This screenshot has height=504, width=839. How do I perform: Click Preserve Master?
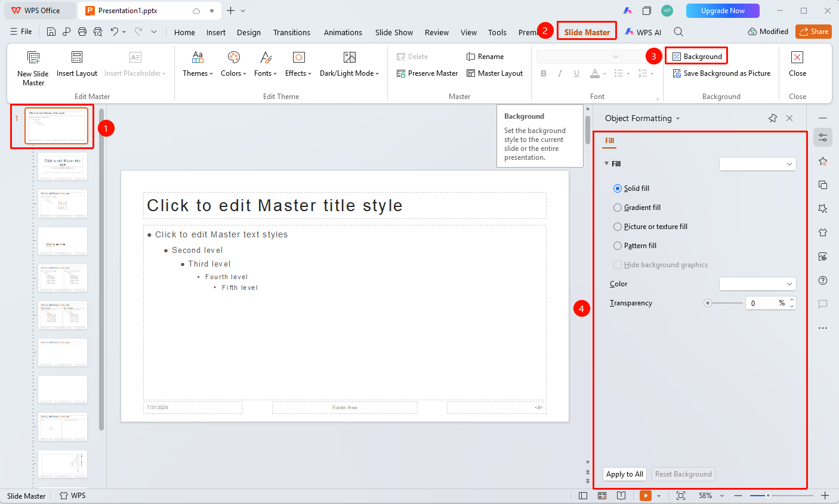pyautogui.click(x=427, y=73)
